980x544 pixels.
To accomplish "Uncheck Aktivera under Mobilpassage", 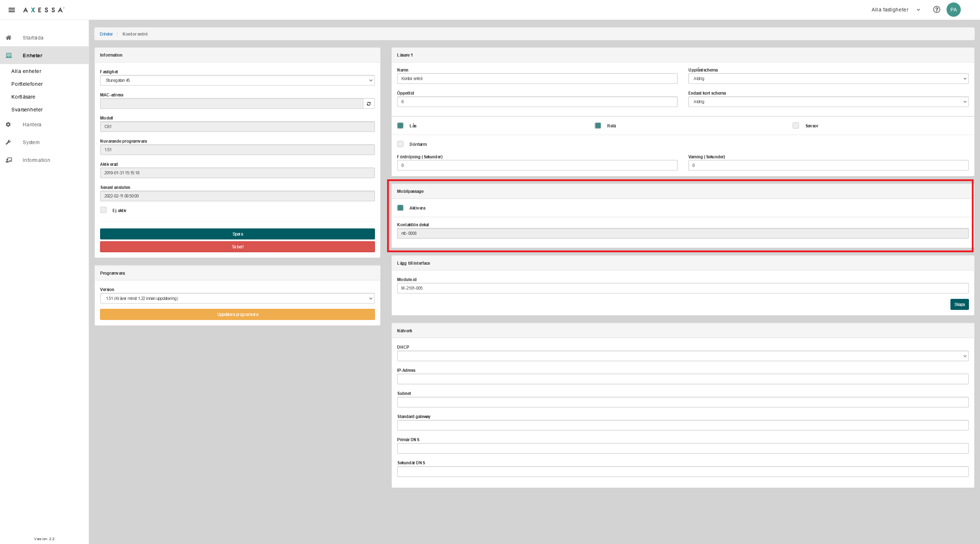I will pyautogui.click(x=400, y=208).
